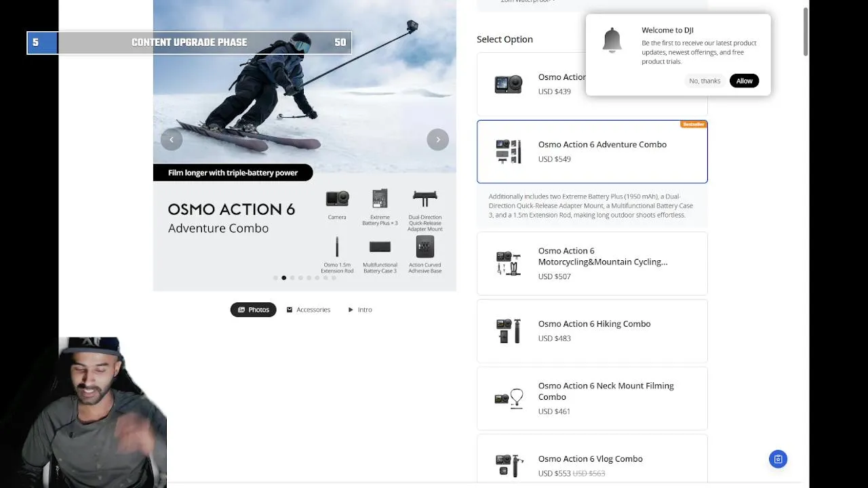
Task: Click the Dual-Direction Quick-Release Adapter Mount icon
Action: click(425, 199)
